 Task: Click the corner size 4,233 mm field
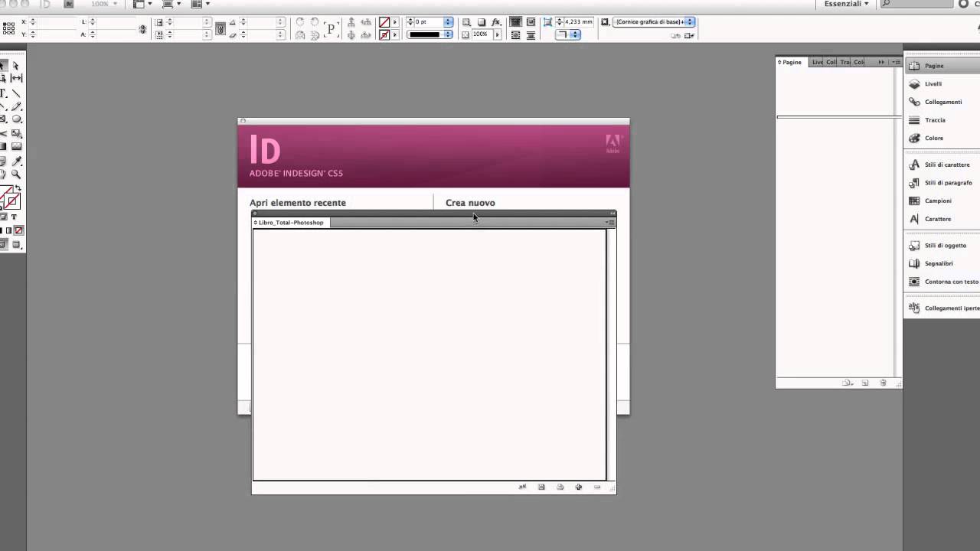click(578, 22)
